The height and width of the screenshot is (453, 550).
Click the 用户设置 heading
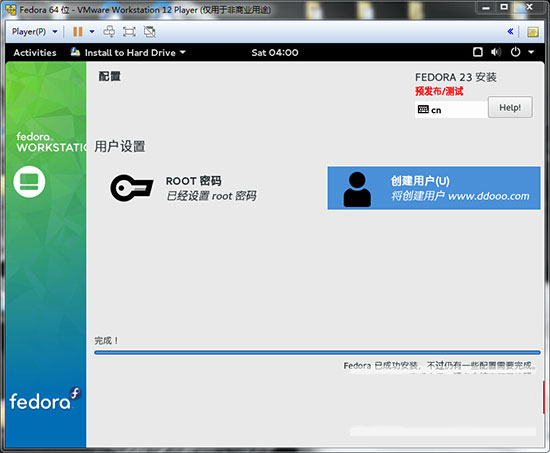pyautogui.click(x=120, y=146)
